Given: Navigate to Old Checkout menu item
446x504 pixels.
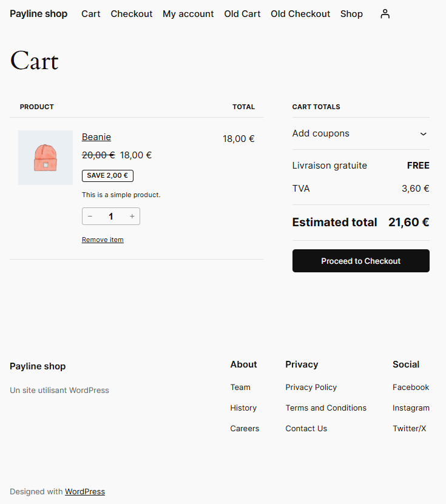Looking at the screenshot, I should [x=300, y=14].
